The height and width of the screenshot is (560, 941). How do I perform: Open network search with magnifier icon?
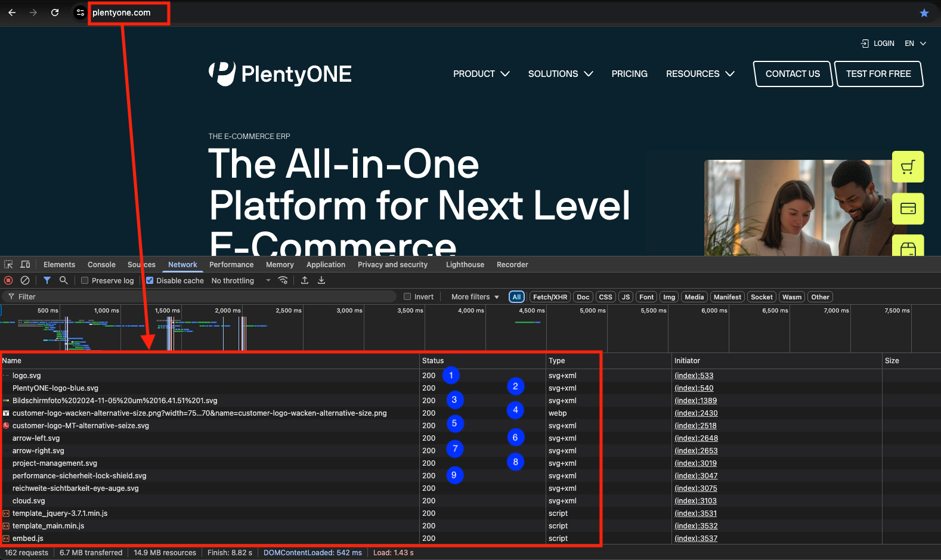tap(63, 280)
